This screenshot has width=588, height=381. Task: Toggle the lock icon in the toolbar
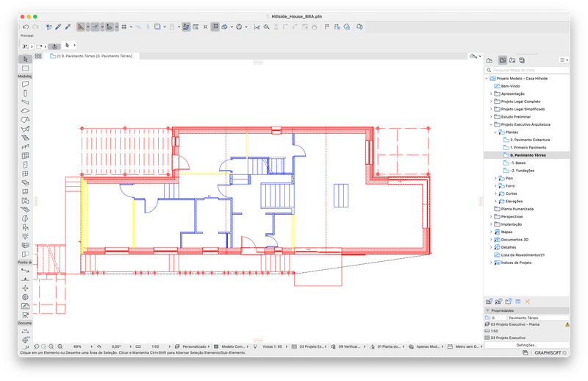click(172, 26)
